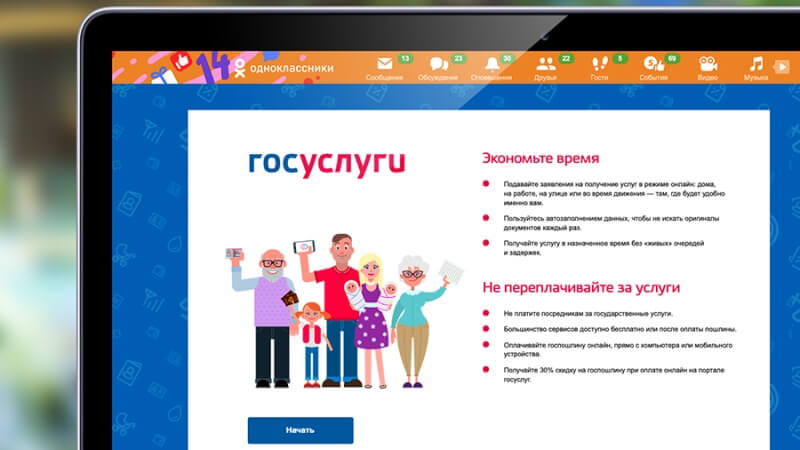
Task: Open the Видео camera icon
Action: pyautogui.click(x=708, y=64)
